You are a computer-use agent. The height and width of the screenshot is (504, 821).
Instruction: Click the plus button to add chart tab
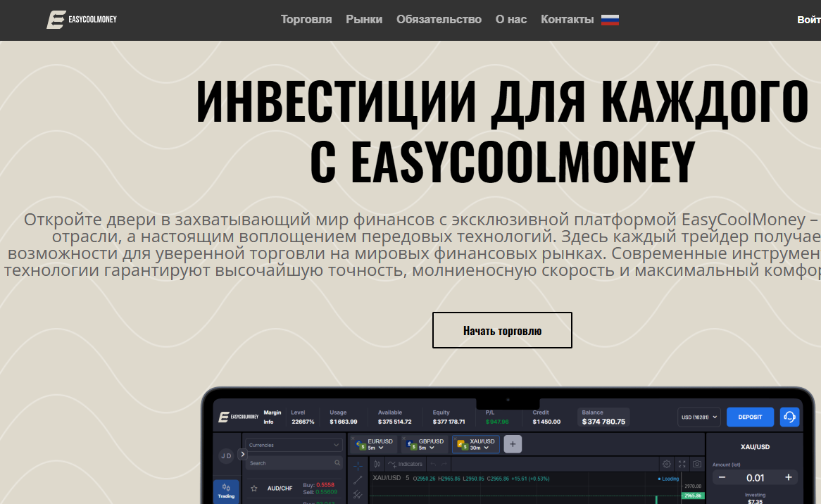(x=513, y=444)
